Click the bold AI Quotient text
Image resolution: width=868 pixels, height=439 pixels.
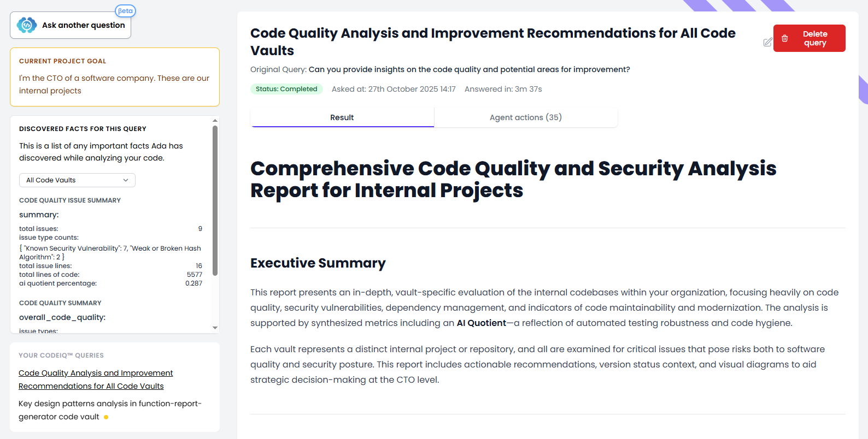coord(481,323)
